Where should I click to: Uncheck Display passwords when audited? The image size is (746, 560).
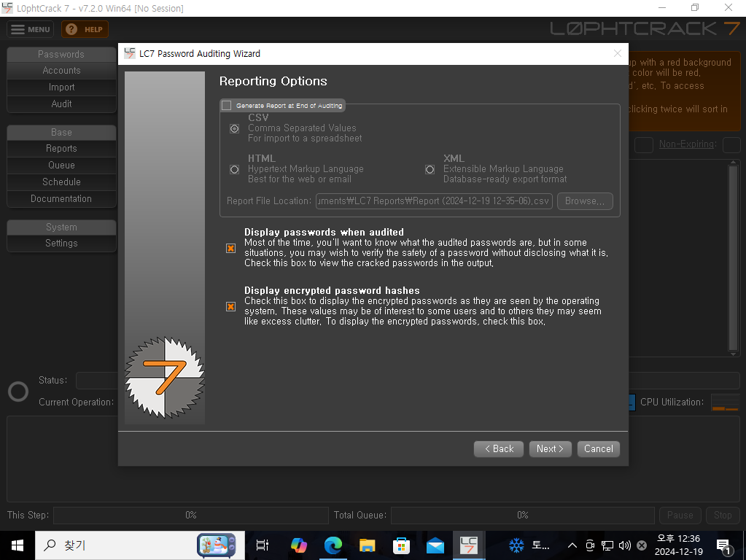point(230,248)
